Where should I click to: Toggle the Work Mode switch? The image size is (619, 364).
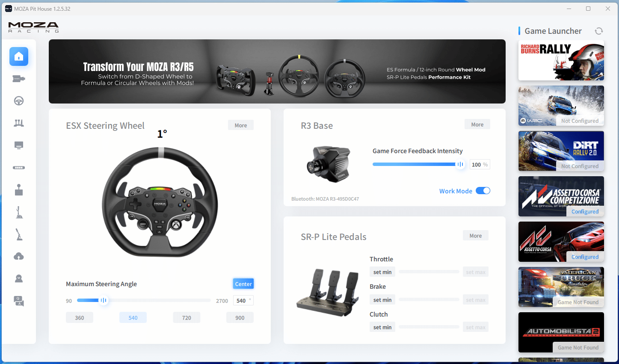coord(483,191)
